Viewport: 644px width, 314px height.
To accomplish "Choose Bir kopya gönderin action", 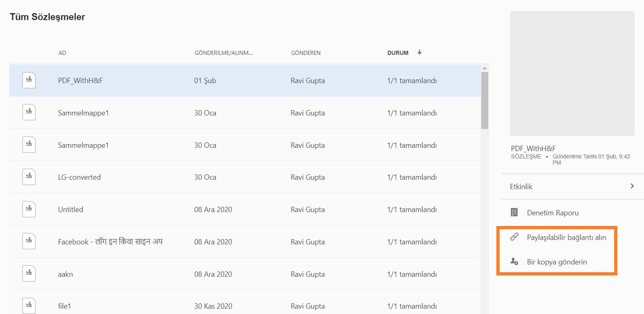I will pos(556,262).
